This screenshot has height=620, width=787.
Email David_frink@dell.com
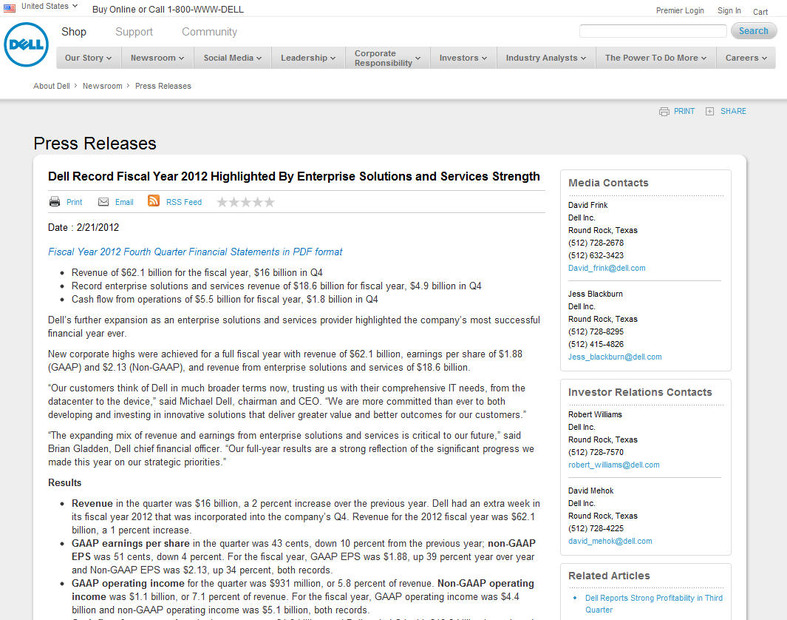[x=607, y=268]
